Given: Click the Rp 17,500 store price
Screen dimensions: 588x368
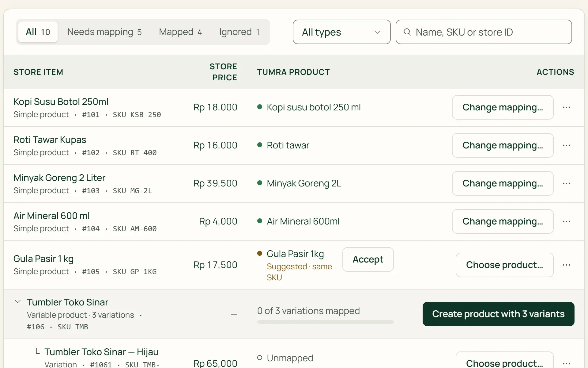Looking at the screenshot, I should tap(215, 265).
